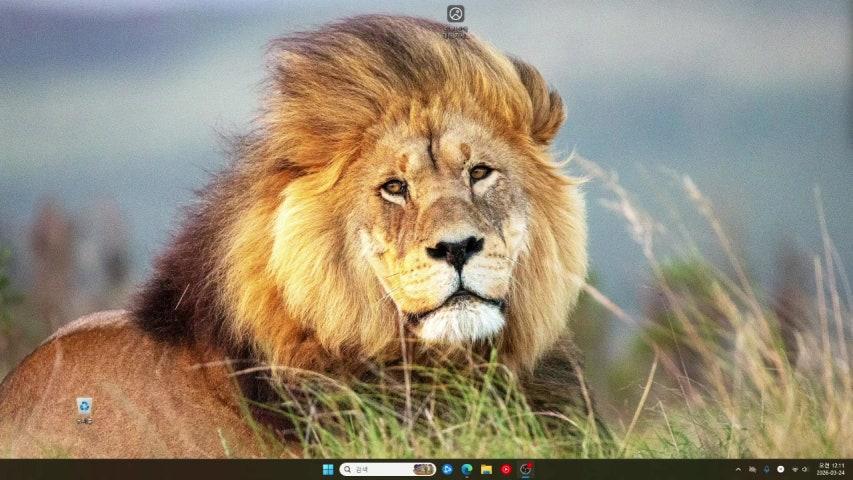
Task: Open the Windows Start menu
Action: pyautogui.click(x=328, y=469)
